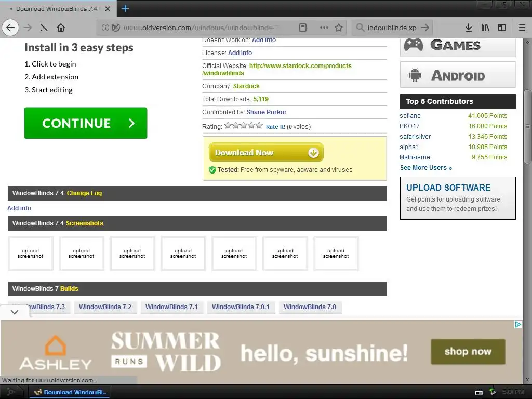Viewport: 532px width, 399px height.
Task: Click Rate It! link
Action: [275, 127]
